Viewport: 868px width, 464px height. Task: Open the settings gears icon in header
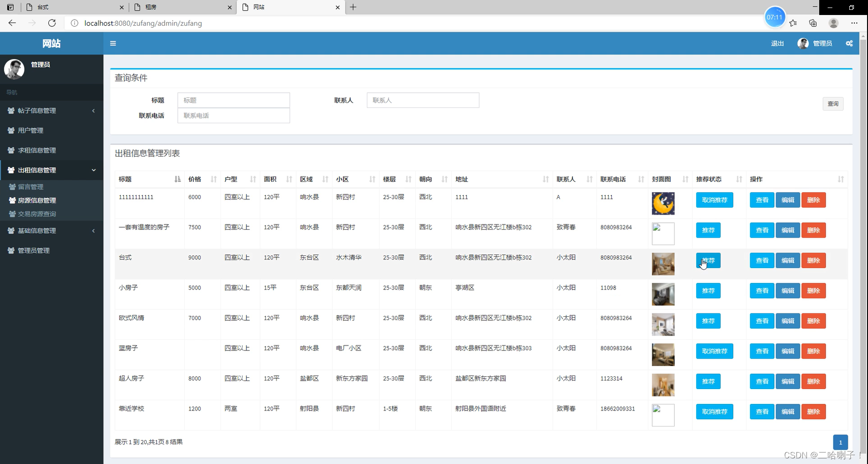click(849, 44)
